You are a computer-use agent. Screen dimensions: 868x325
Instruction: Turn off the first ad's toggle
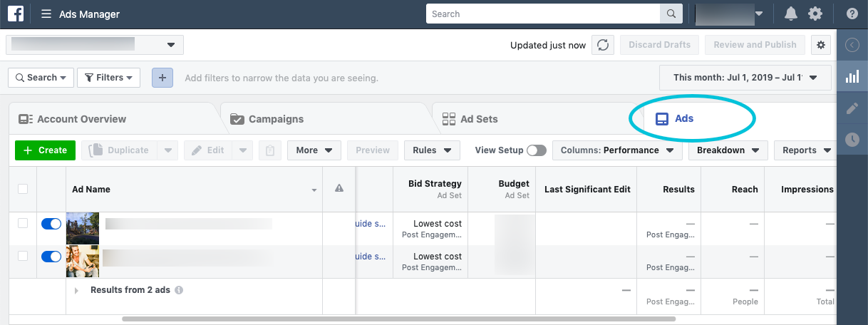[51, 224]
